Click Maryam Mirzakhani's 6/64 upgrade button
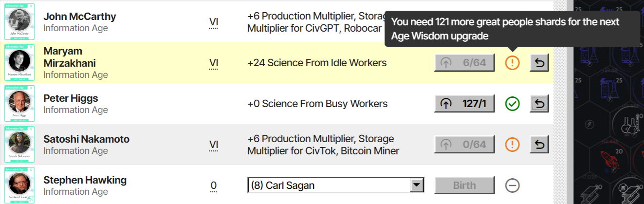 464,63
